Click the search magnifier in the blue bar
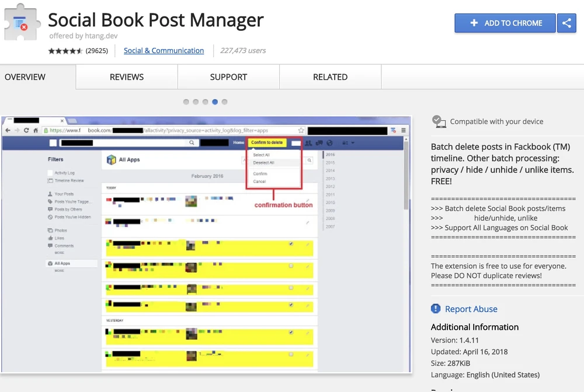584x392 pixels. [192, 142]
